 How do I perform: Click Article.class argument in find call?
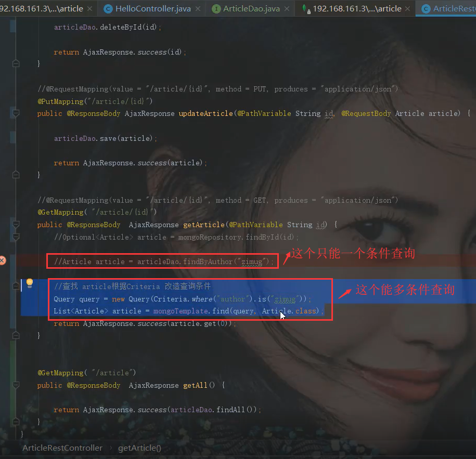[289, 311]
